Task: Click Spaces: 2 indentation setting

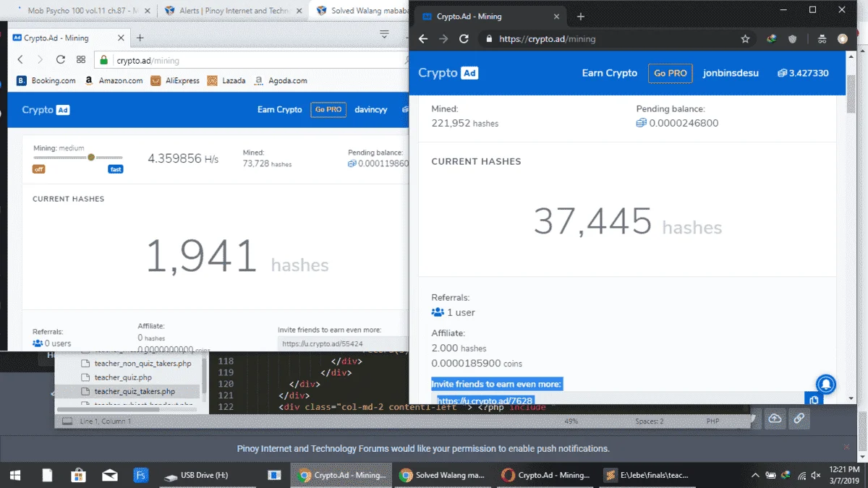Action: [650, 421]
